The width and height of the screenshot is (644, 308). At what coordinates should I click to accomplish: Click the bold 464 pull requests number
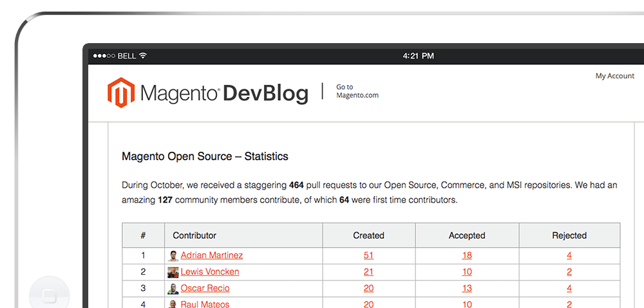296,185
